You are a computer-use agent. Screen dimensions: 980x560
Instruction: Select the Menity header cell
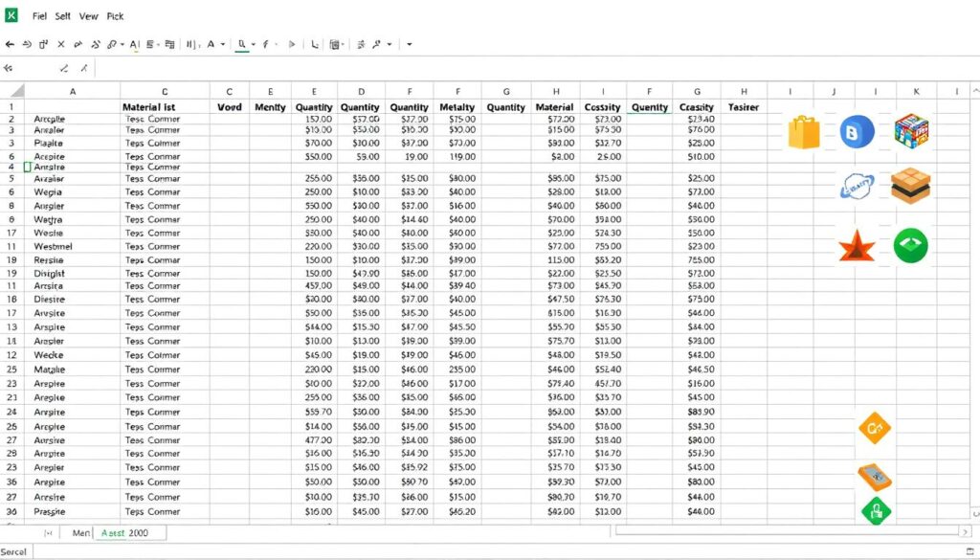pyautogui.click(x=270, y=107)
